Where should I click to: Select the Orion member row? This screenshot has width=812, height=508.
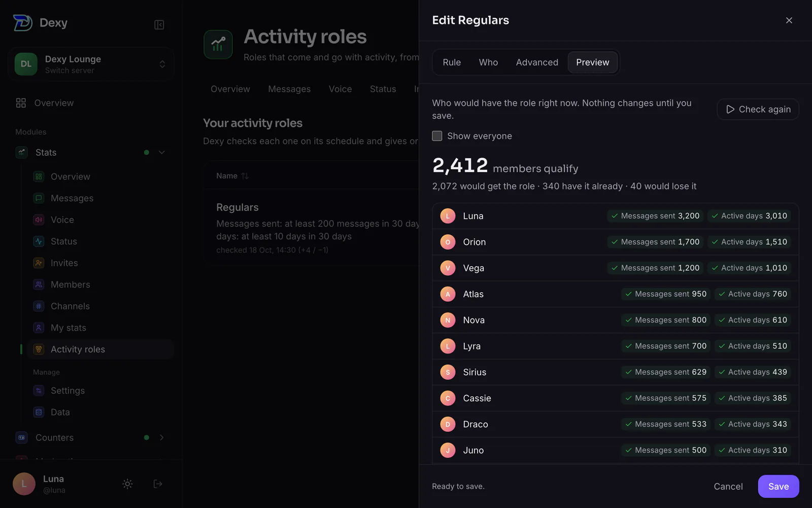coord(616,242)
